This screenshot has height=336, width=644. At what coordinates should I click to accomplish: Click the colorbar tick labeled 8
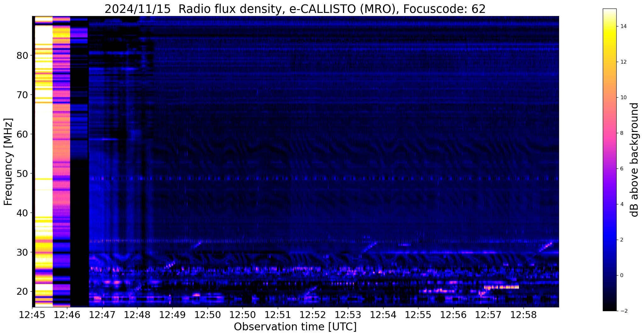click(621, 133)
